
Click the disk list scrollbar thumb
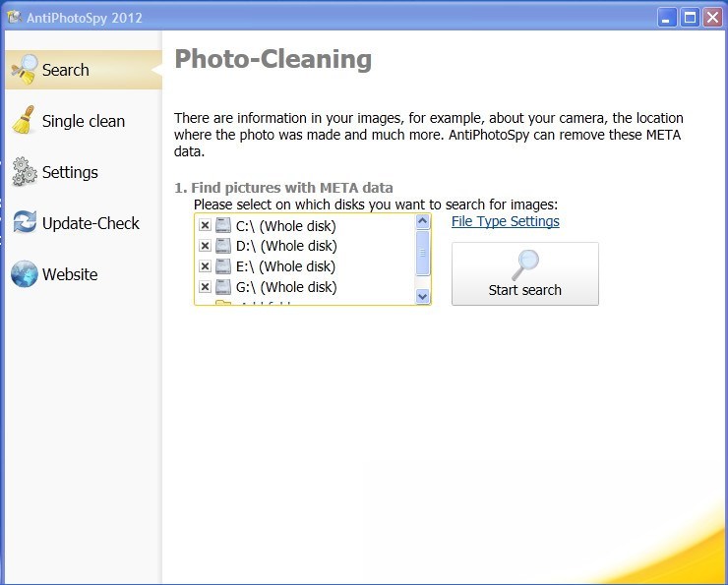coord(422,254)
